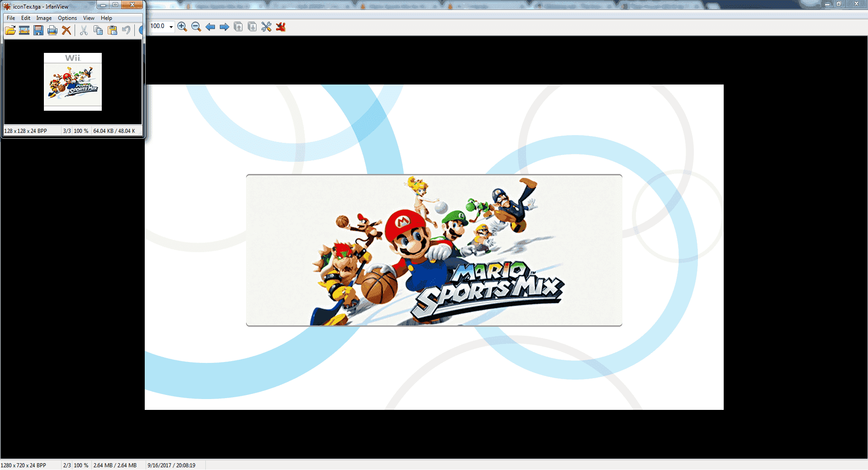Open the Slideshow filmstrip icon in front window
Screen dimensions: 868x470
(x=24, y=30)
